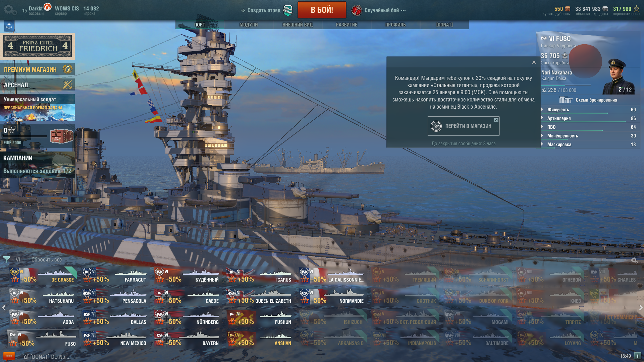This screenshot has width=644, height=362.
Task: Open the Arsenal crossed-swords icon
Action: pyautogui.click(x=67, y=85)
